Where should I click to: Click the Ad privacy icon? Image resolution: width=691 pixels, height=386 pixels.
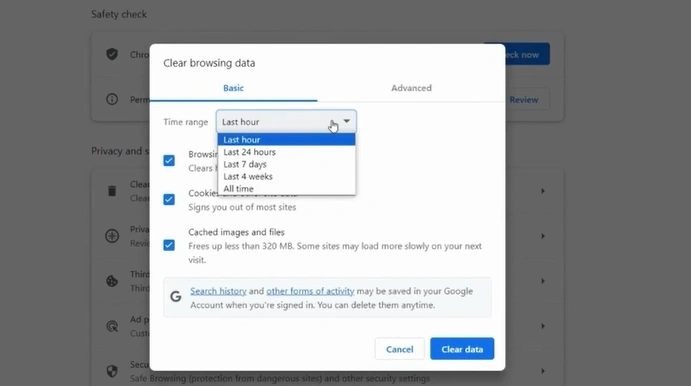pos(112,326)
